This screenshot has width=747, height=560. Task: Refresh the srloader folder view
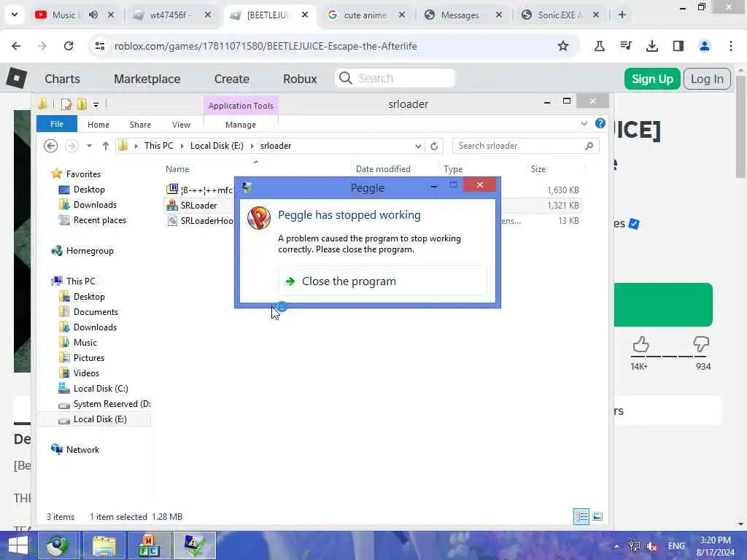pyautogui.click(x=434, y=146)
